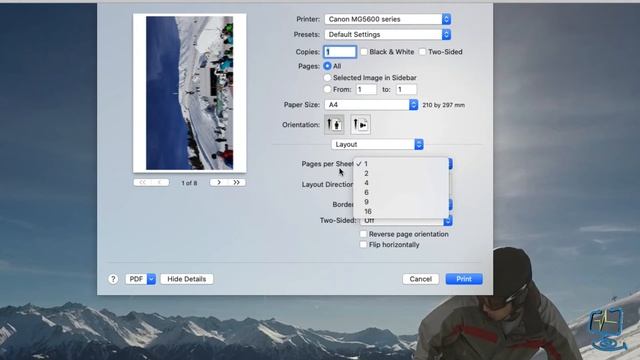Open the Paper Size A4 dropdown
The width and height of the screenshot is (640, 360).
click(x=371, y=105)
